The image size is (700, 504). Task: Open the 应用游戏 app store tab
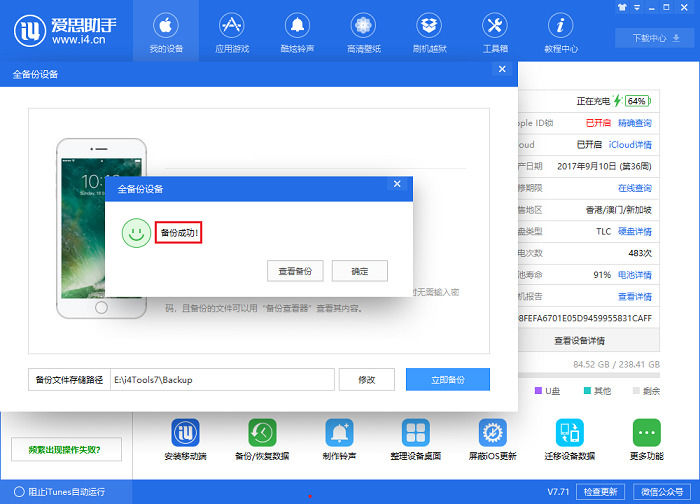232,32
